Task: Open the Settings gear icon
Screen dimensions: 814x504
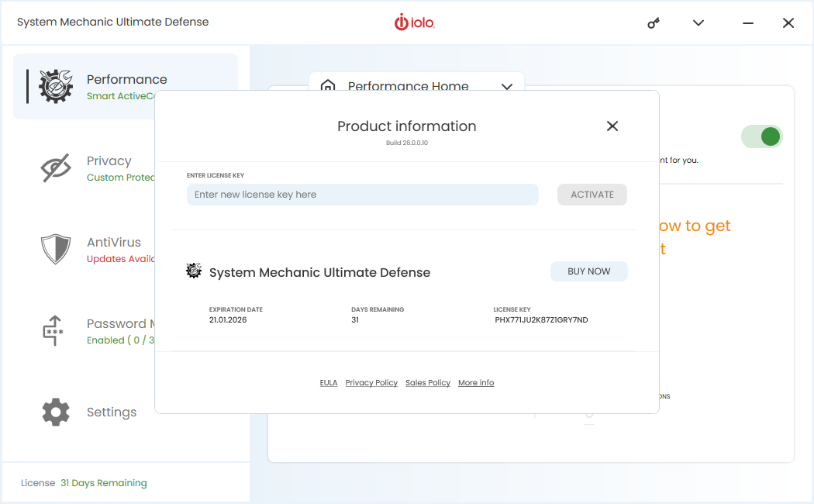Action: click(x=56, y=413)
